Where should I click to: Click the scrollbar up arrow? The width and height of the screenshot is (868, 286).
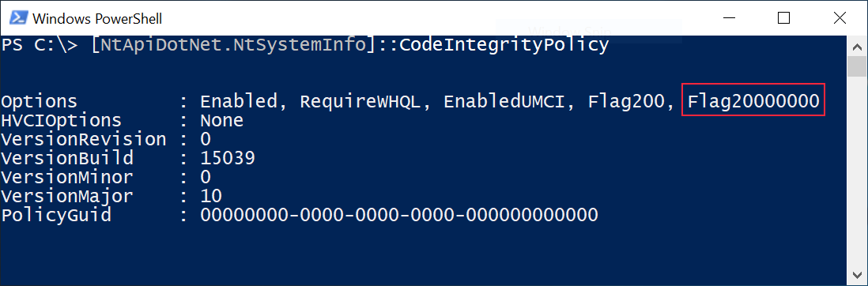[856, 45]
